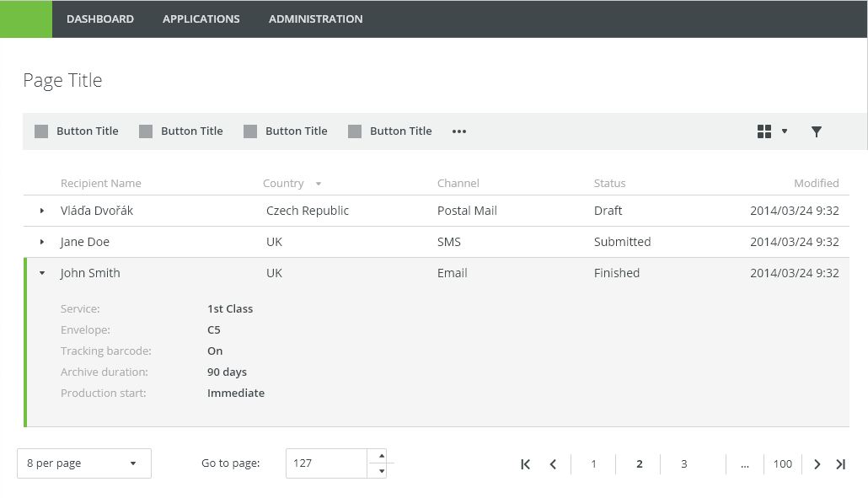
Task: Click the 90 days archive duration value
Action: pos(227,372)
